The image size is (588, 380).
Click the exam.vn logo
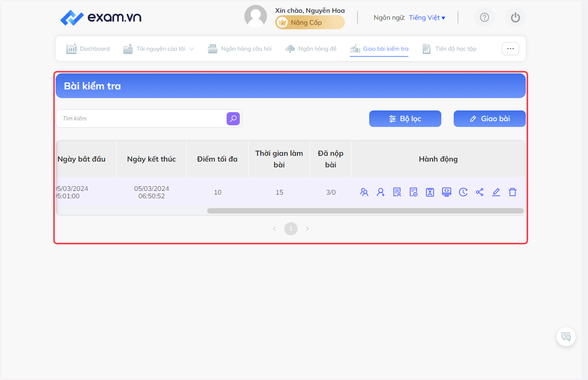(x=101, y=18)
